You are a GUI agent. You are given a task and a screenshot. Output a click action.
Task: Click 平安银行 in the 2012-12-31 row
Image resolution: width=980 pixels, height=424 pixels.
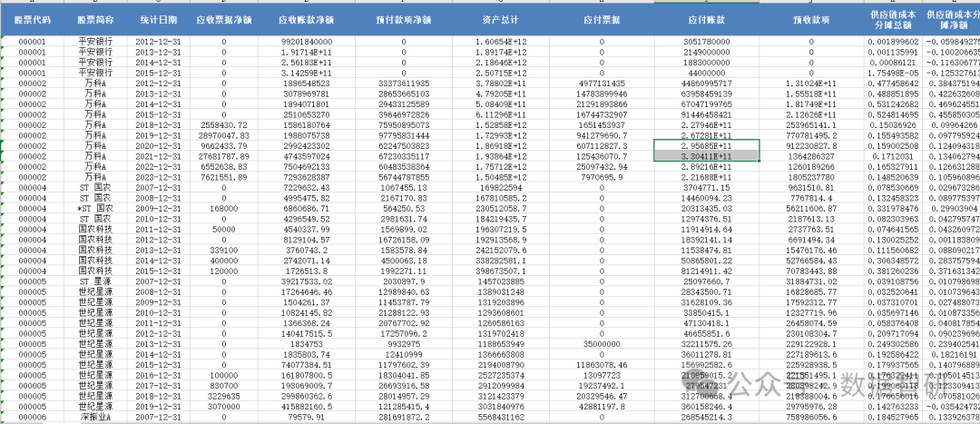click(x=95, y=41)
